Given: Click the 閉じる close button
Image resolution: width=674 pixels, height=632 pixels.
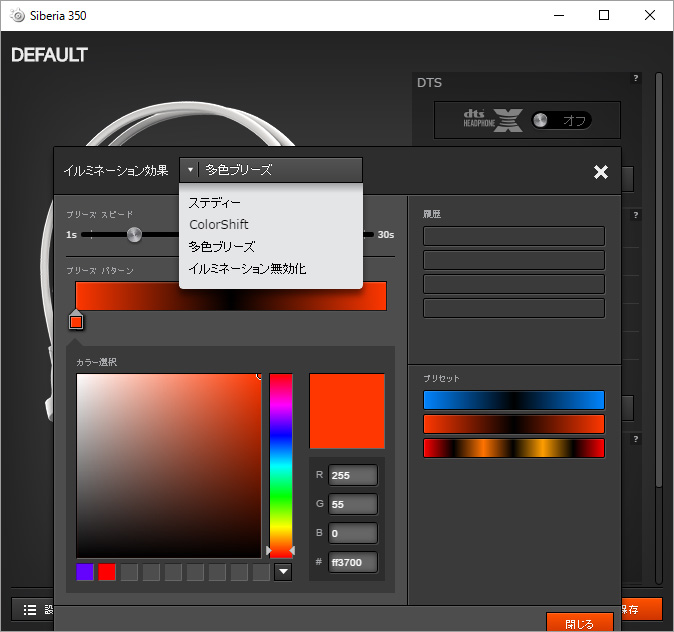Looking at the screenshot, I should point(579,623).
